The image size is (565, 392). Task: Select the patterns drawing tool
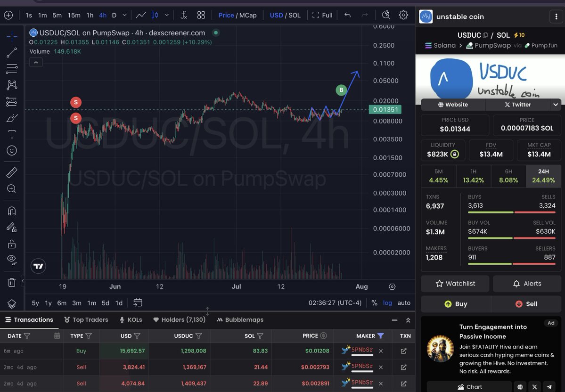coord(11,85)
